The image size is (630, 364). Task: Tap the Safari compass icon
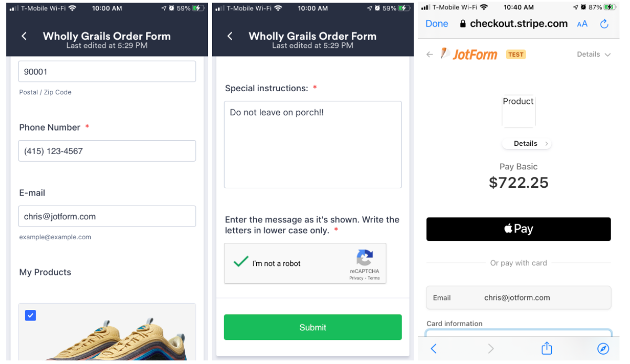(x=603, y=349)
